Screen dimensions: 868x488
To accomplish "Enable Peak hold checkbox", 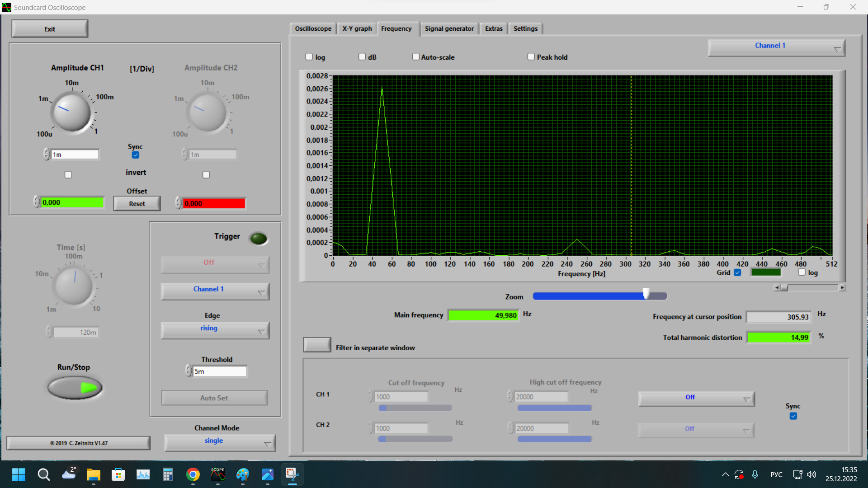I will pyautogui.click(x=531, y=56).
